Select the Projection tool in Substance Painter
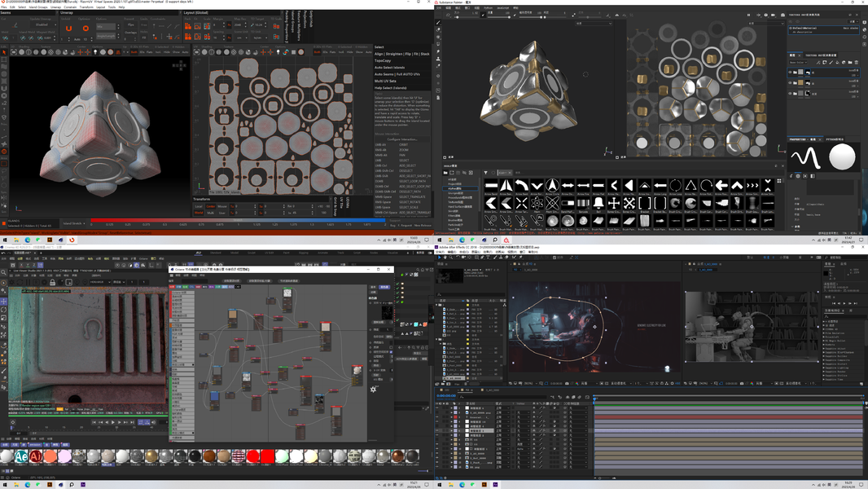 pos(438,37)
